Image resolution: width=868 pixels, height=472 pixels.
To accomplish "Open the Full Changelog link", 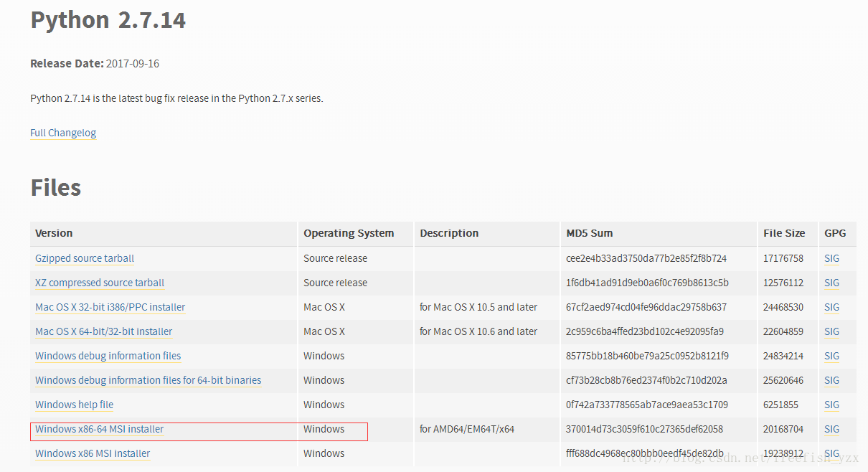I will (x=63, y=133).
